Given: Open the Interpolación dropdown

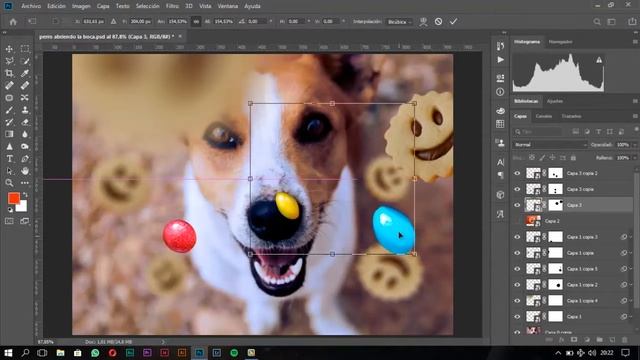Looking at the screenshot, I should click(x=399, y=22).
